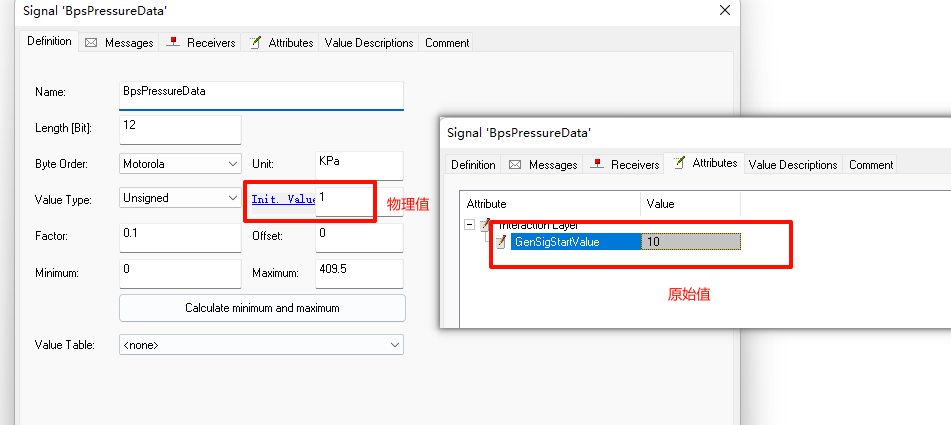This screenshot has width=951, height=425.
Task: Open Value Descriptions tab in right dialog
Action: [793, 164]
